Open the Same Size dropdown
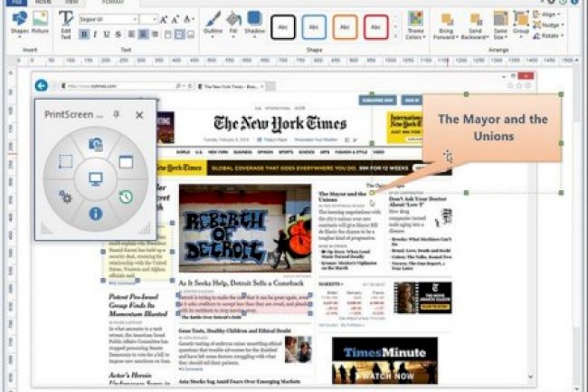Image resolution: width=588 pixels, height=392 pixels. 500,25
